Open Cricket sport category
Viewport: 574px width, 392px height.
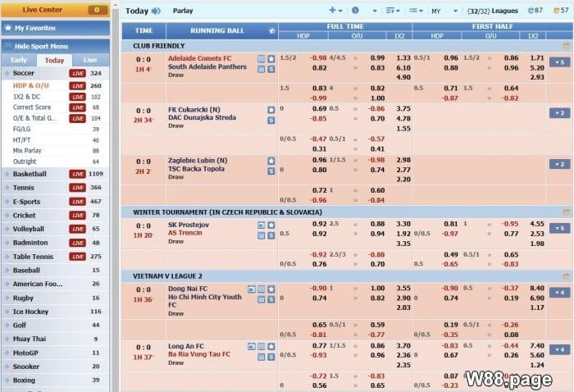coord(56,215)
